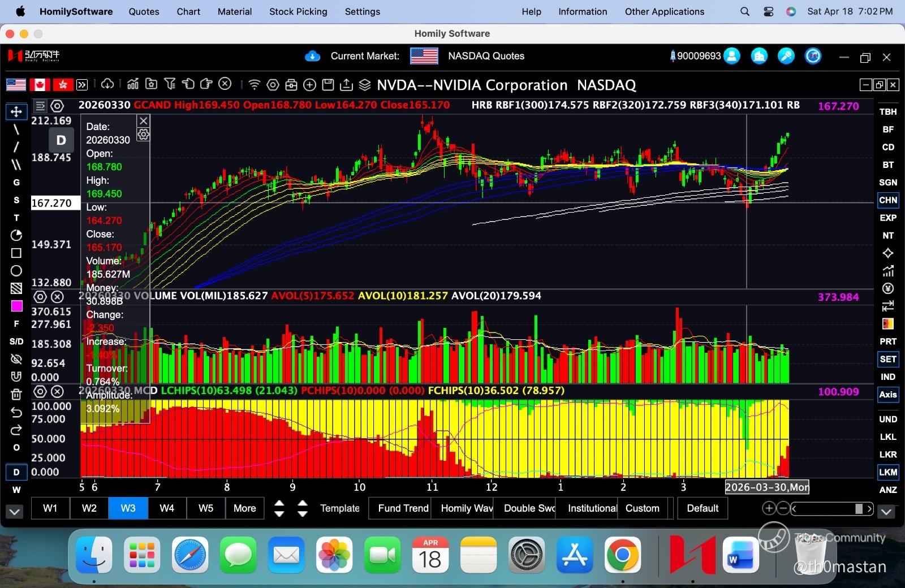Click the circled X toolbar icon
Image resolution: width=905 pixels, height=588 pixels.
click(225, 84)
